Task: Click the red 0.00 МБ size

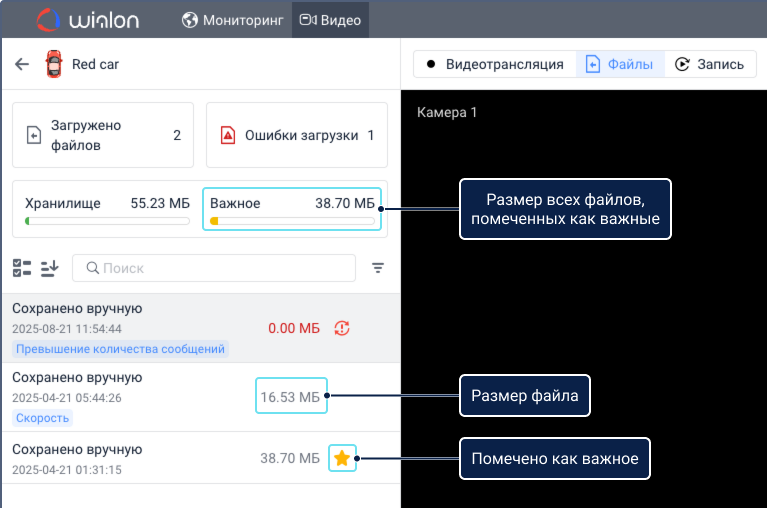Action: pyautogui.click(x=293, y=328)
